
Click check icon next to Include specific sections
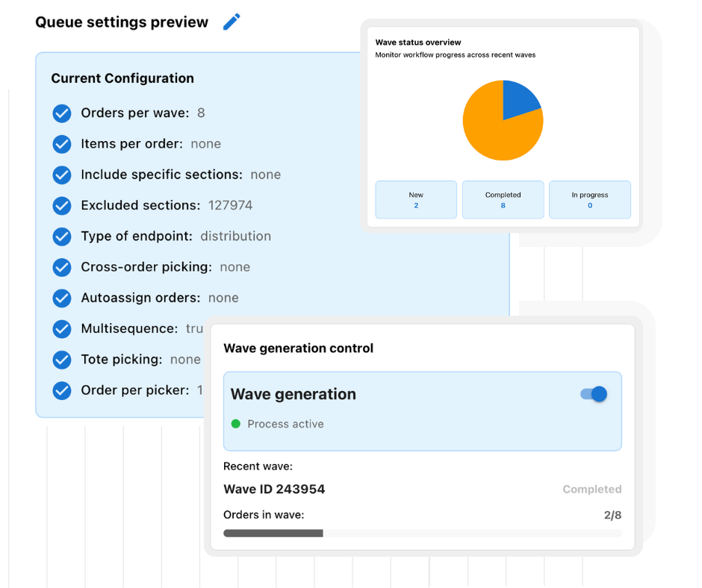click(62, 175)
